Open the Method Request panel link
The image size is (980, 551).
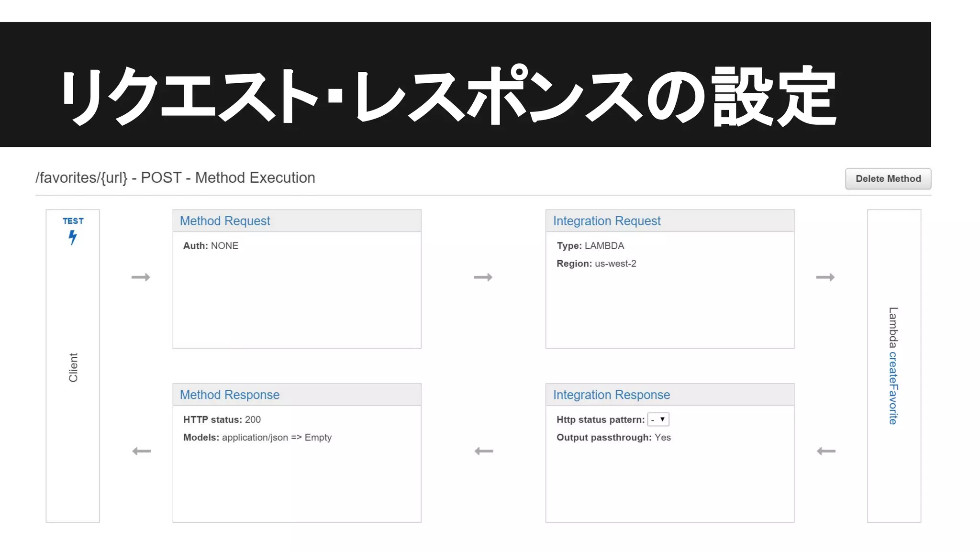pos(224,221)
